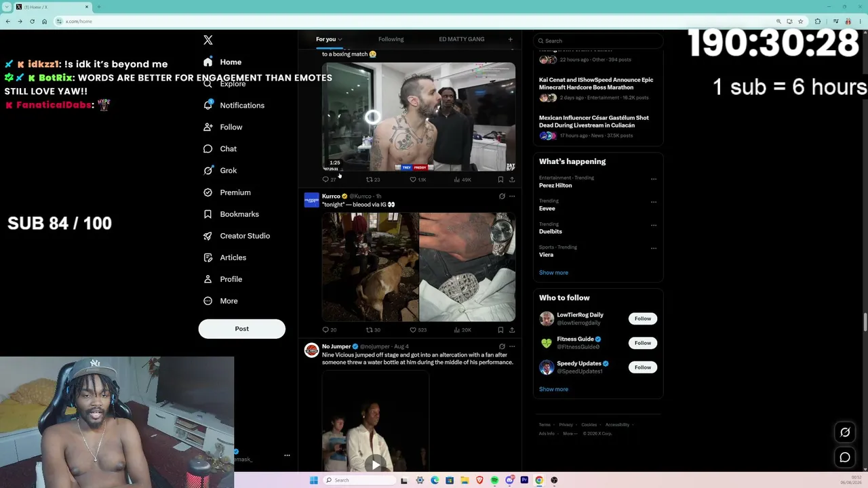Open Grok in the sidebar
Viewport: 868px width, 488px height.
[x=220, y=170]
